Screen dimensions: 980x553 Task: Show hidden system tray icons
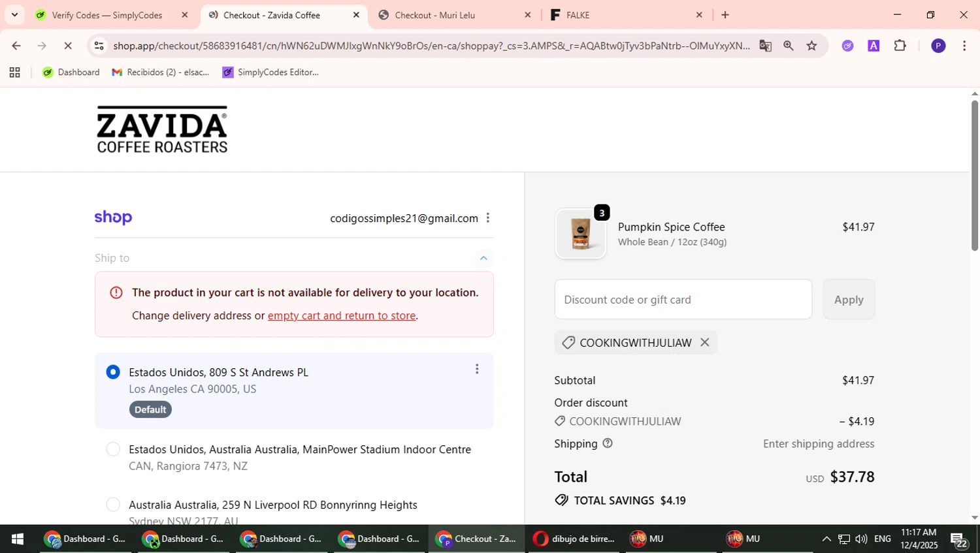point(826,539)
